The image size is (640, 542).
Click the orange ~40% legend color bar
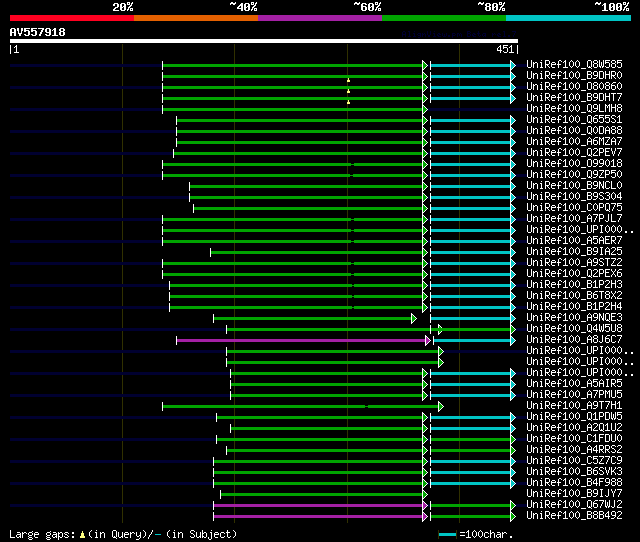196,18
